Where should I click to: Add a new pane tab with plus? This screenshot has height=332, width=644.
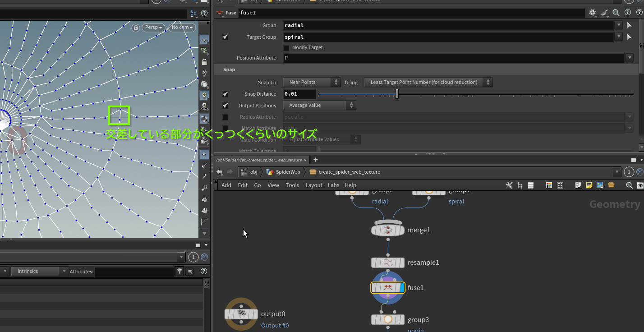point(316,160)
